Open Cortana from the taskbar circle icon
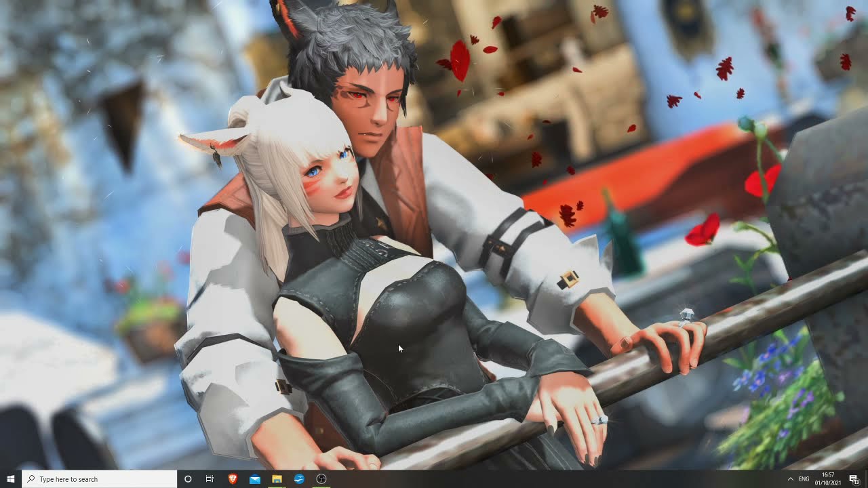The width and height of the screenshot is (868, 488). tap(188, 479)
